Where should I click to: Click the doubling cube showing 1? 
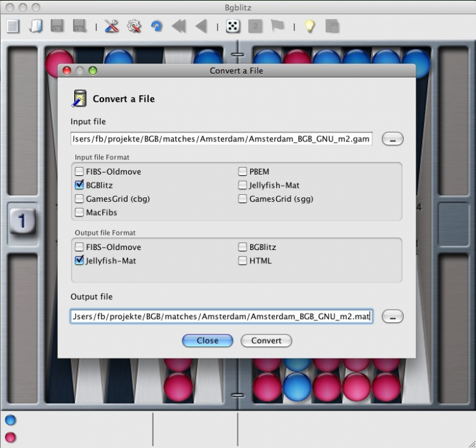click(x=22, y=221)
